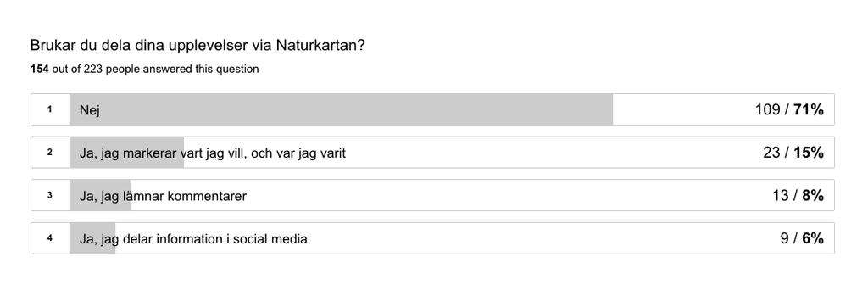Select 'Ja, jag lämnar kommentarer' answer
Viewport: 868px width, 307px height.
click(x=432, y=195)
